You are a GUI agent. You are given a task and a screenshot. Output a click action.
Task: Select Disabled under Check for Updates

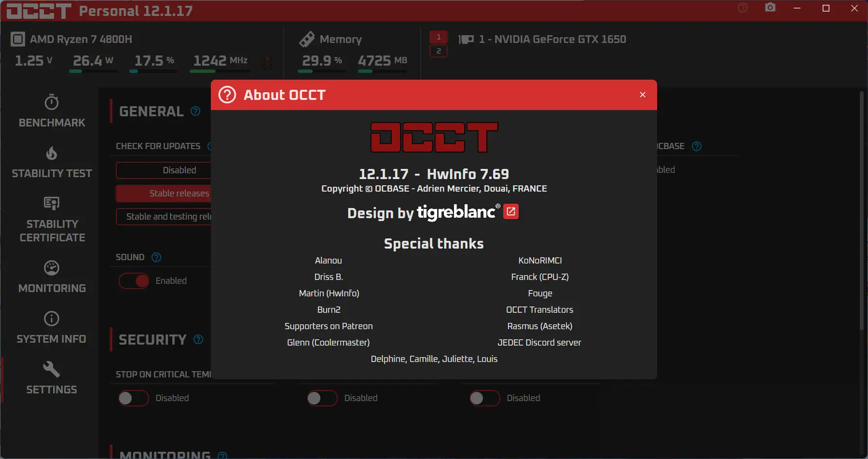(164, 170)
